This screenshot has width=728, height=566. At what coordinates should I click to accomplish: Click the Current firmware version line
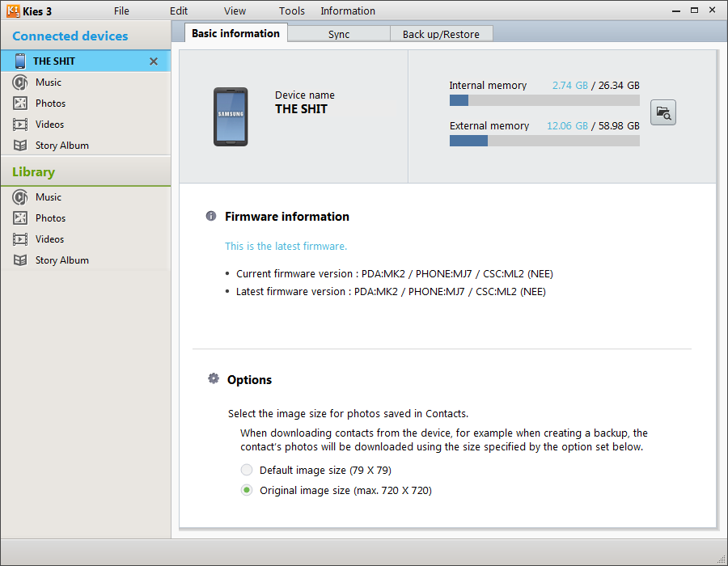pos(394,274)
